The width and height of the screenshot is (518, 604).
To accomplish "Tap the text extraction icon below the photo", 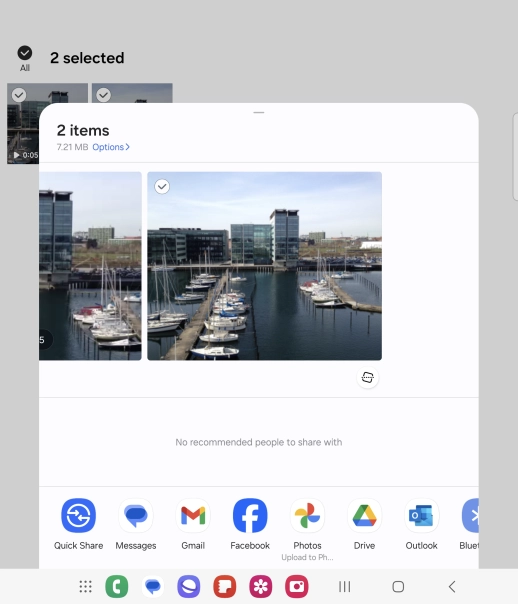I will pos(367,378).
